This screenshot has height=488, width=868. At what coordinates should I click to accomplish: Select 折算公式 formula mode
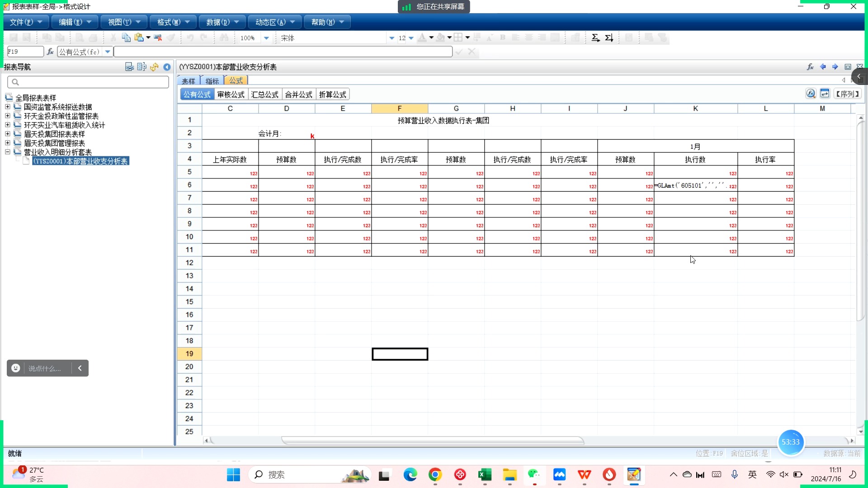(332, 94)
